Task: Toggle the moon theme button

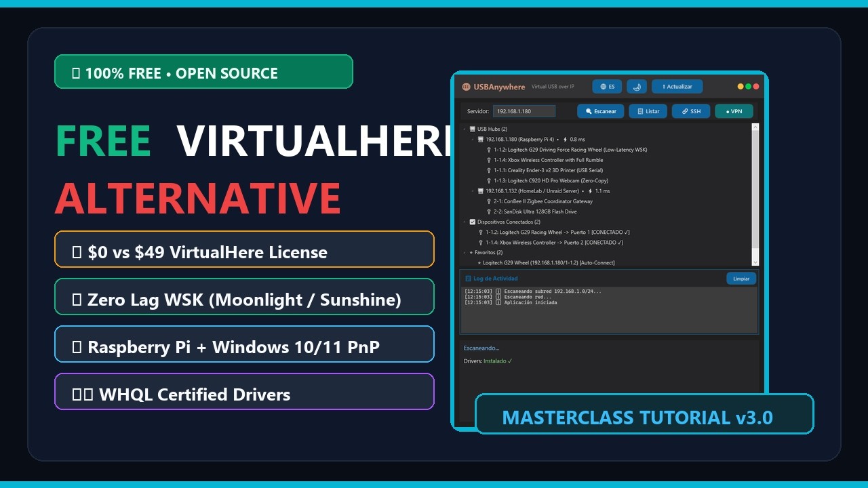Action: point(636,87)
